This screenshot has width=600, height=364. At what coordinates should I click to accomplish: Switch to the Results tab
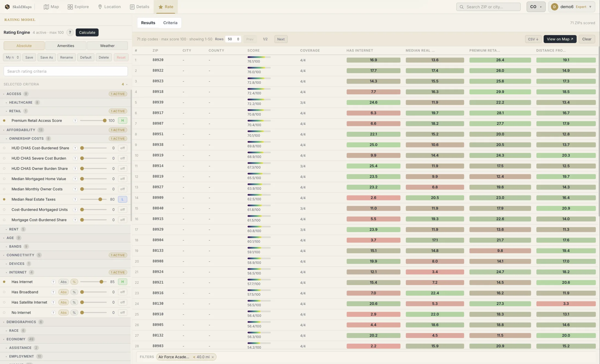[148, 23]
